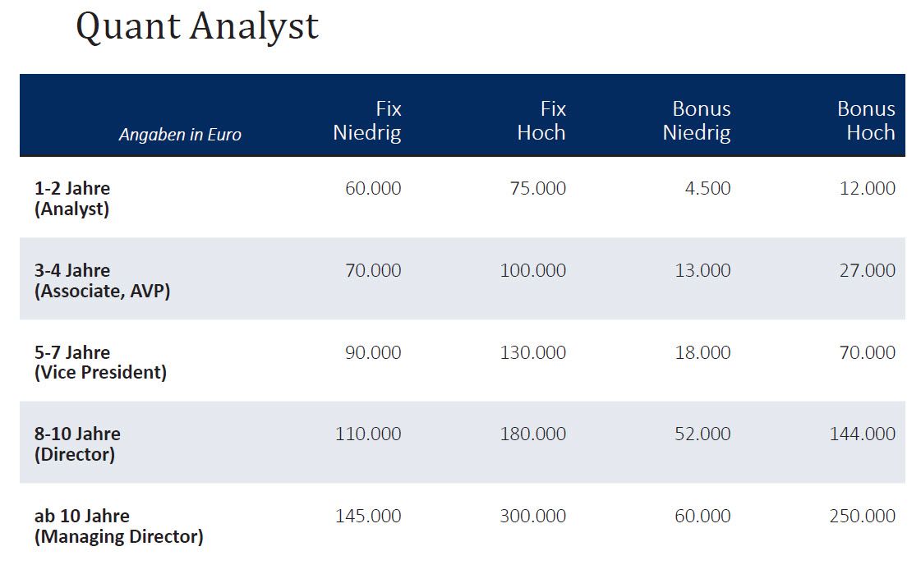
Task: Click the 130.000 Vice President Fix Hoch value
Action: coord(533,353)
